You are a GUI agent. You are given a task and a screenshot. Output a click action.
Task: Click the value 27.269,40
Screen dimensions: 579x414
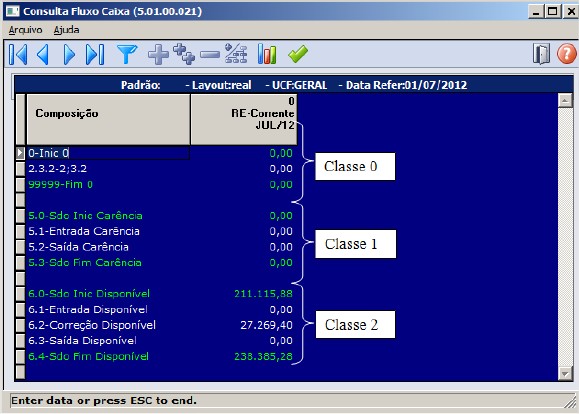pyautogui.click(x=266, y=325)
